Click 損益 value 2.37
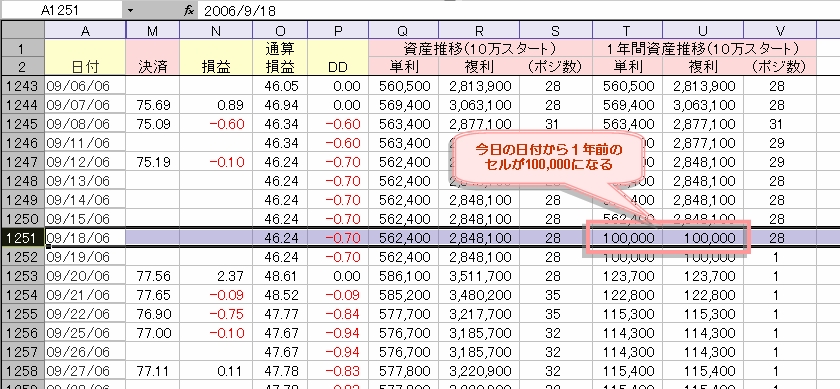840x389 pixels. point(216,276)
